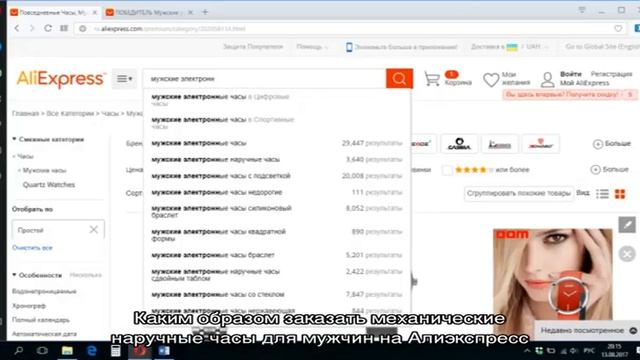Screen dimensions: 640x360
Task: Go back with browser back arrow
Action: [x=16, y=28]
